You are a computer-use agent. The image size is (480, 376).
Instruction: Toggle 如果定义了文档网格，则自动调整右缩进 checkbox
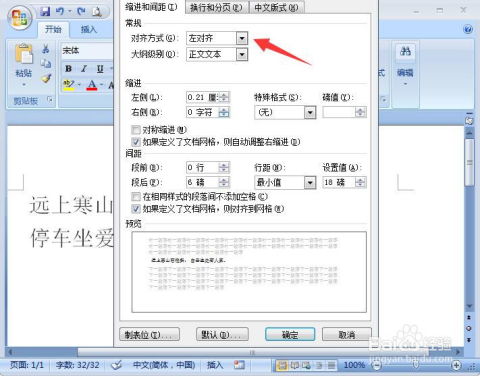pyautogui.click(x=136, y=142)
